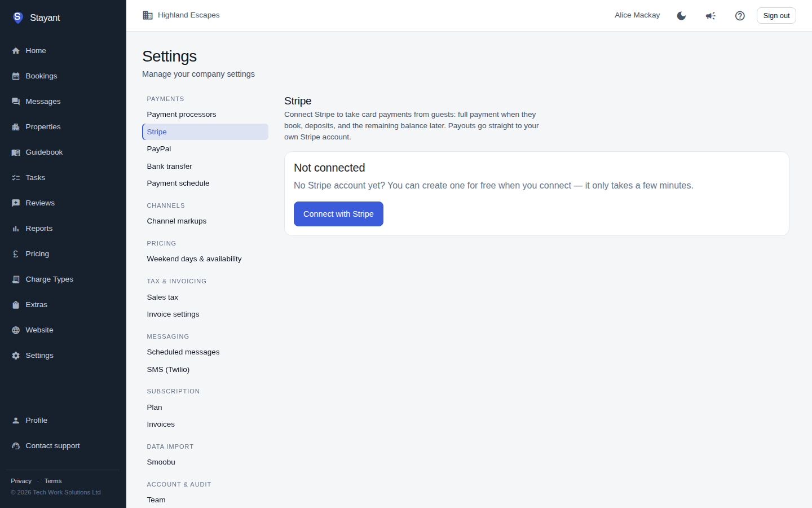
Task: Open Invoice settings
Action: click(x=205, y=314)
